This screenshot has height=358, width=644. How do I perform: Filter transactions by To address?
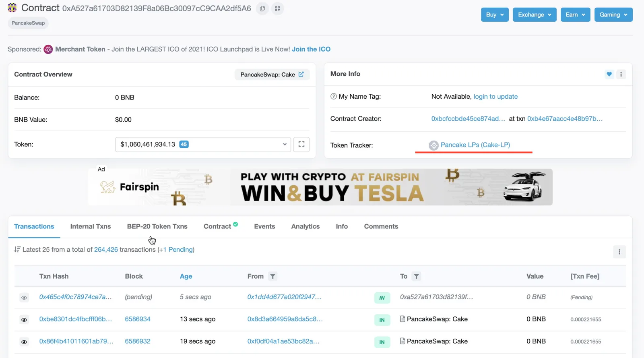point(417,276)
